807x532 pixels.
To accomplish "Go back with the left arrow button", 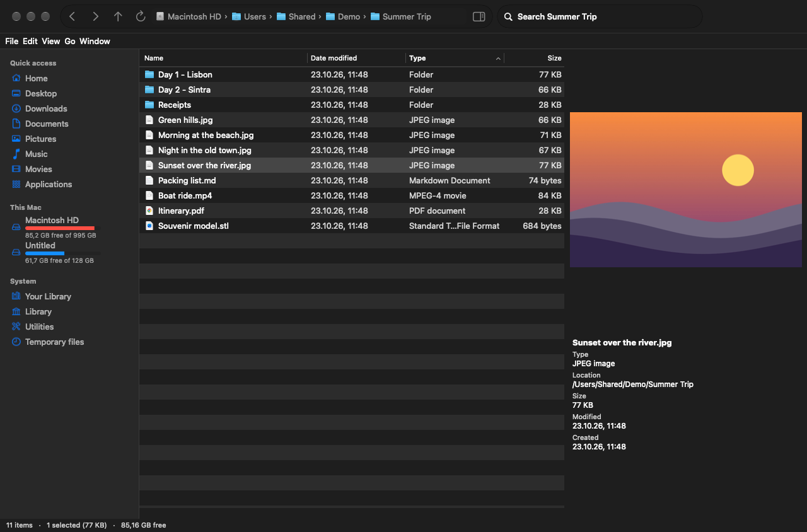I will [x=72, y=16].
